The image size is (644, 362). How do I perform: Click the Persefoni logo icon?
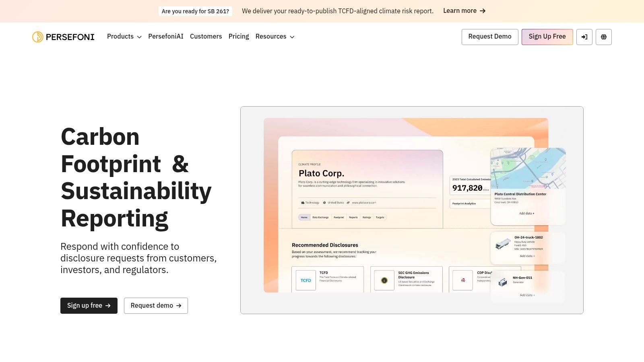click(x=38, y=37)
